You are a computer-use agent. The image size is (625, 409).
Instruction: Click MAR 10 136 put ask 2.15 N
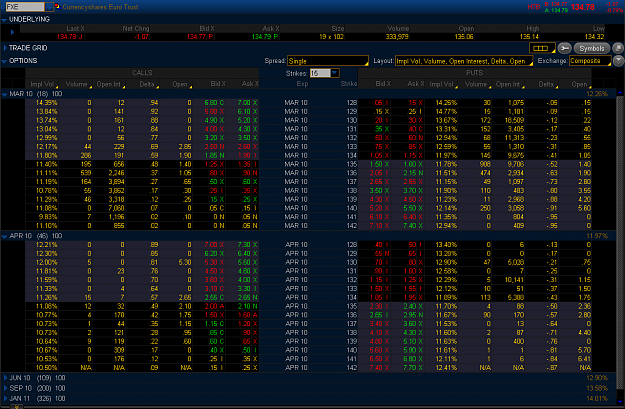pyautogui.click(x=413, y=173)
